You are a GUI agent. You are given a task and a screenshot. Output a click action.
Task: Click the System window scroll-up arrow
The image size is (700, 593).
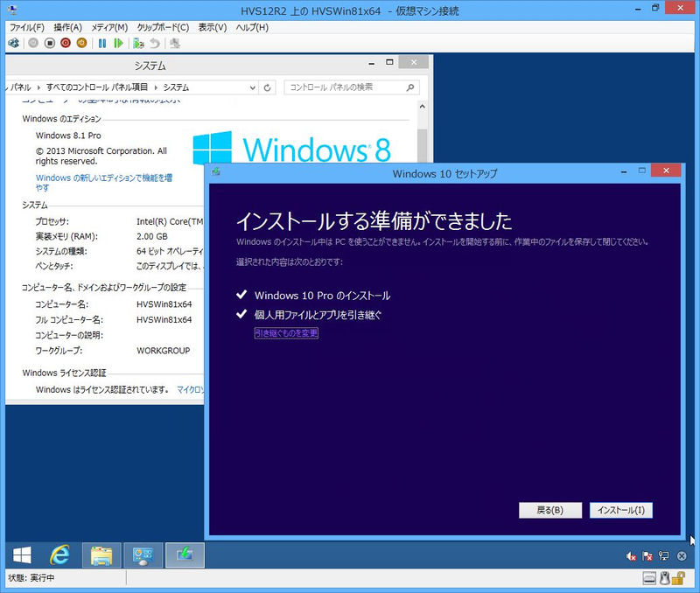point(423,106)
